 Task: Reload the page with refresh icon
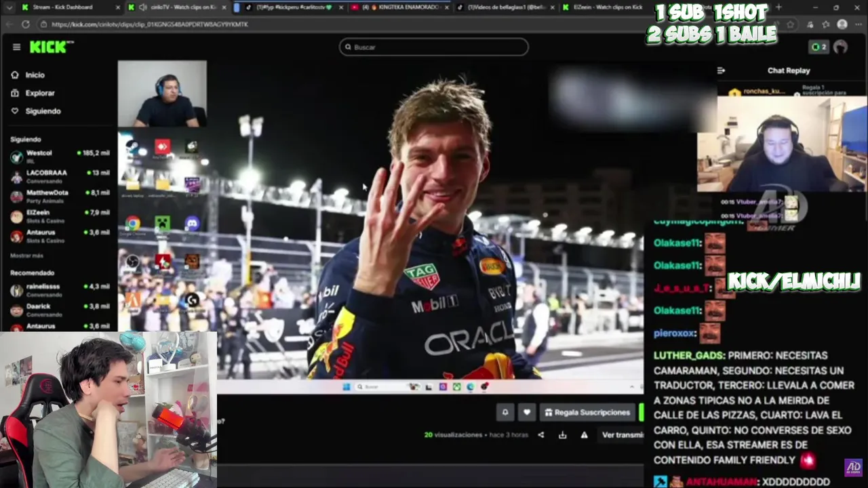(25, 24)
